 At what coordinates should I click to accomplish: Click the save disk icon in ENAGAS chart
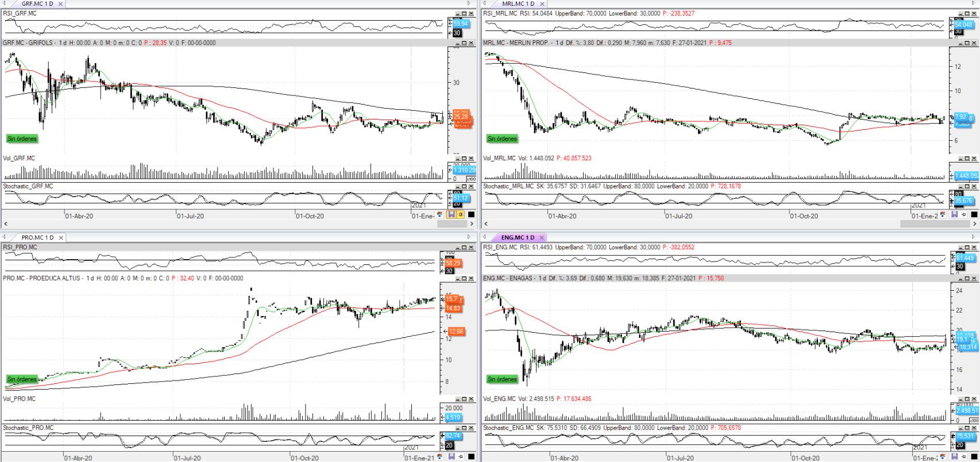tap(955, 457)
